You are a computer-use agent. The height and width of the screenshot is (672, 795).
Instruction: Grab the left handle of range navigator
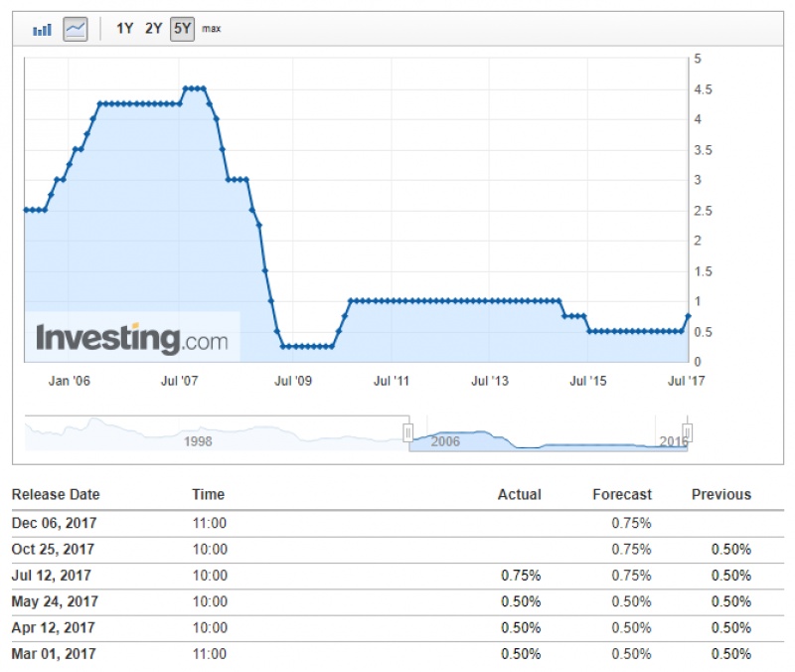coord(407,432)
